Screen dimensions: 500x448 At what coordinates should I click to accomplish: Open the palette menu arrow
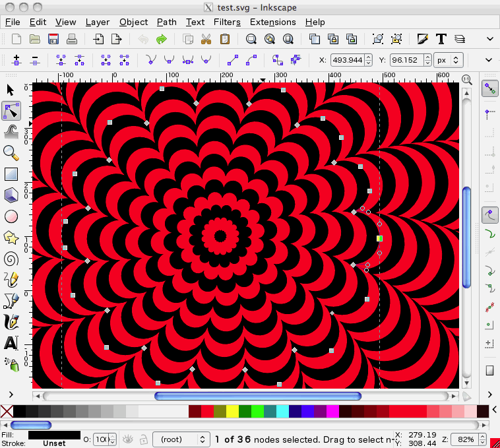[x=495, y=410]
